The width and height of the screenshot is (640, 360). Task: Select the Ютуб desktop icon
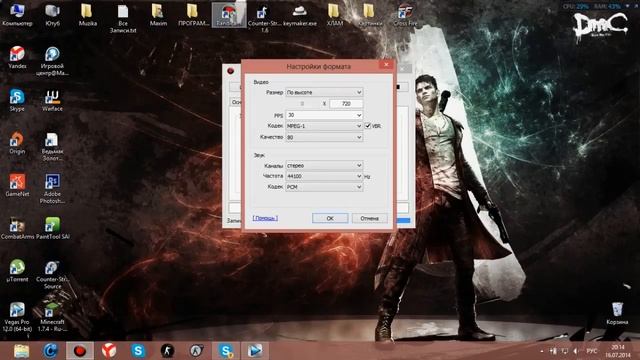pyautogui.click(x=52, y=15)
